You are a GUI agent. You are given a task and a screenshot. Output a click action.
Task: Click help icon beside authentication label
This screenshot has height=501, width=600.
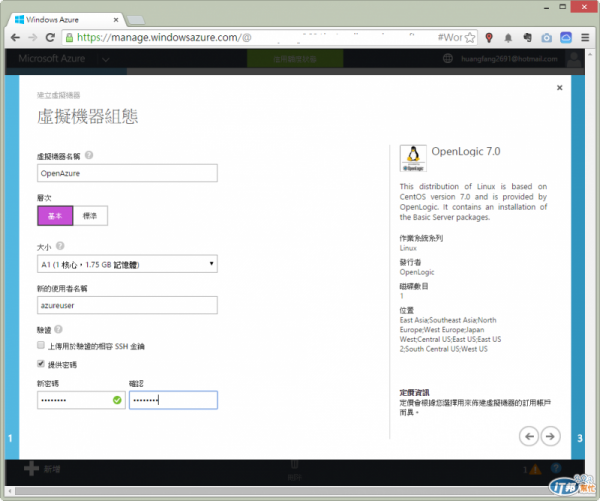58,329
